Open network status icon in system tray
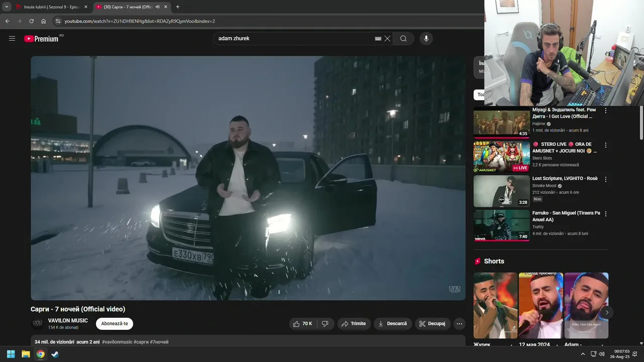The height and width of the screenshot is (362, 644). point(593,354)
